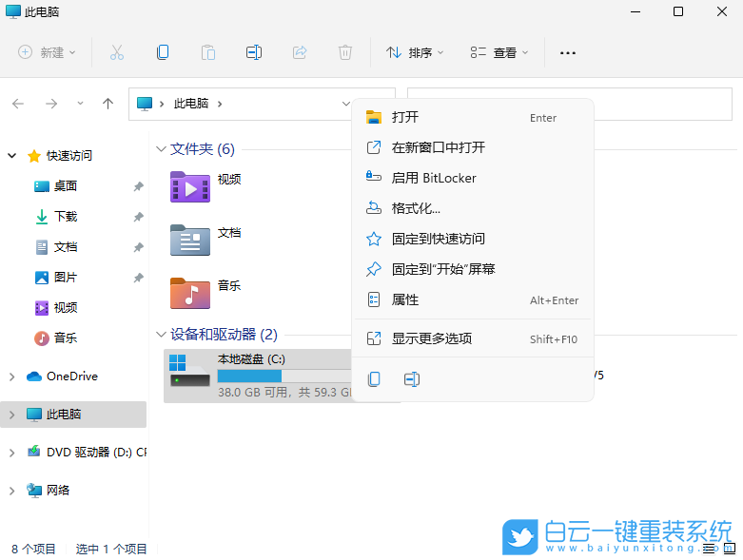Click the Paste clipboard icon in toolbar
The width and height of the screenshot is (743, 560).
click(208, 52)
